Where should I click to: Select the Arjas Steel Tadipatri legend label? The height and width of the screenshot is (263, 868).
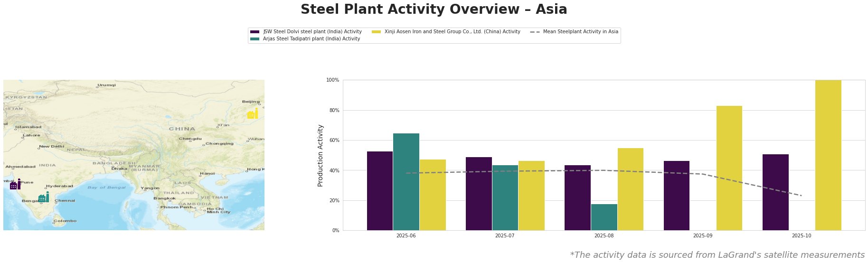pos(311,39)
